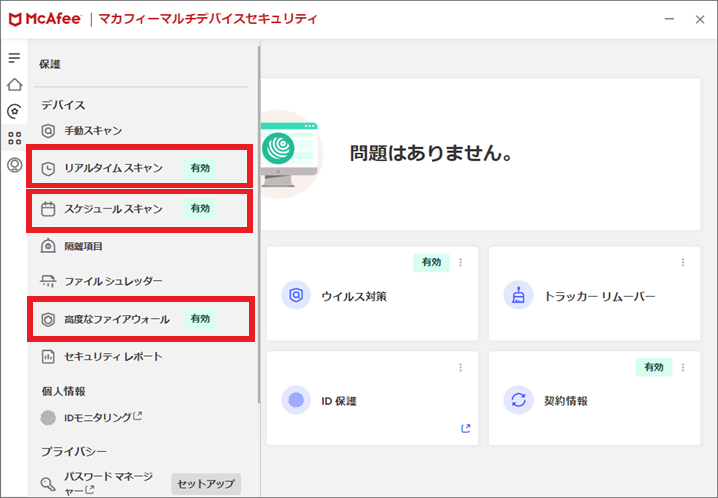The height and width of the screenshot is (498, 718).
Task: Click the ウイルス対策 card shield icon
Action: point(296,295)
